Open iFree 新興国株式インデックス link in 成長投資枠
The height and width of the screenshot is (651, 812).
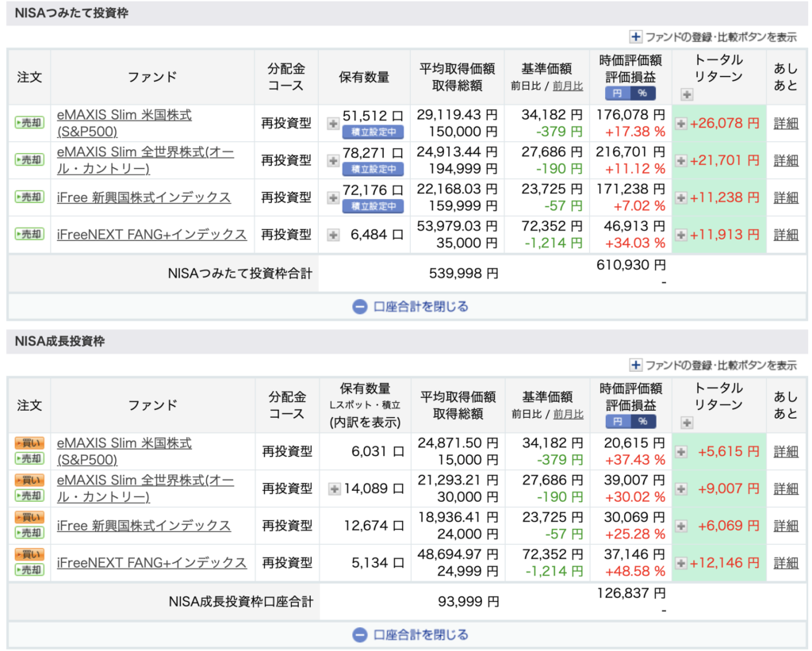click(144, 526)
